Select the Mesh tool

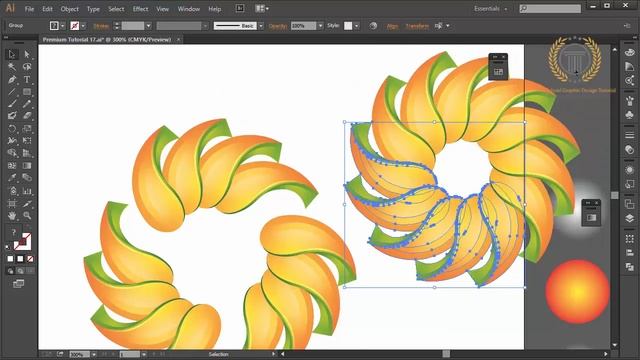click(x=12, y=166)
